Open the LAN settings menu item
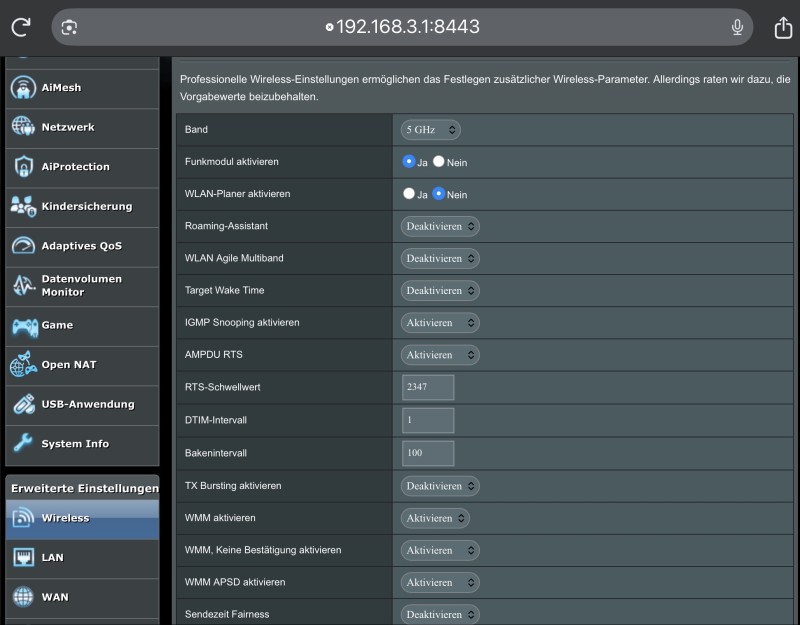The image size is (800, 625). click(52, 557)
